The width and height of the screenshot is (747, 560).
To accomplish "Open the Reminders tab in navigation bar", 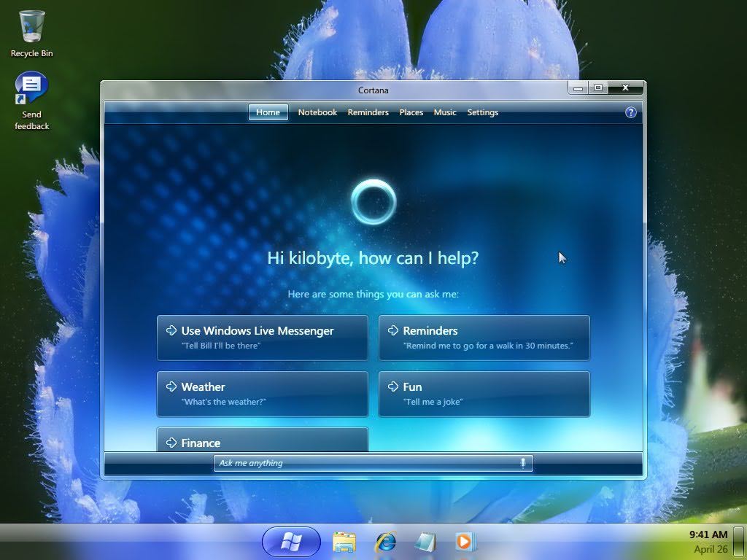I will (368, 112).
